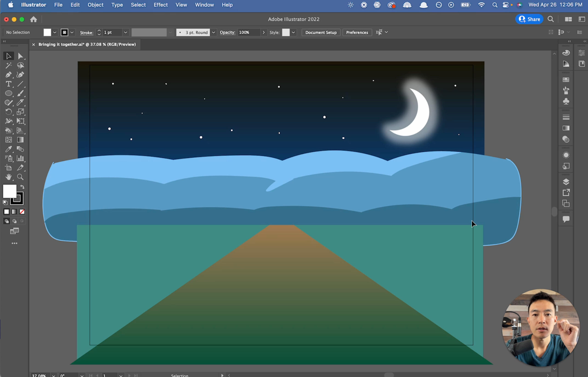Screen dimensions: 588x377
Task: Switch to Draw Behind mode
Action: pyautogui.click(x=14, y=221)
